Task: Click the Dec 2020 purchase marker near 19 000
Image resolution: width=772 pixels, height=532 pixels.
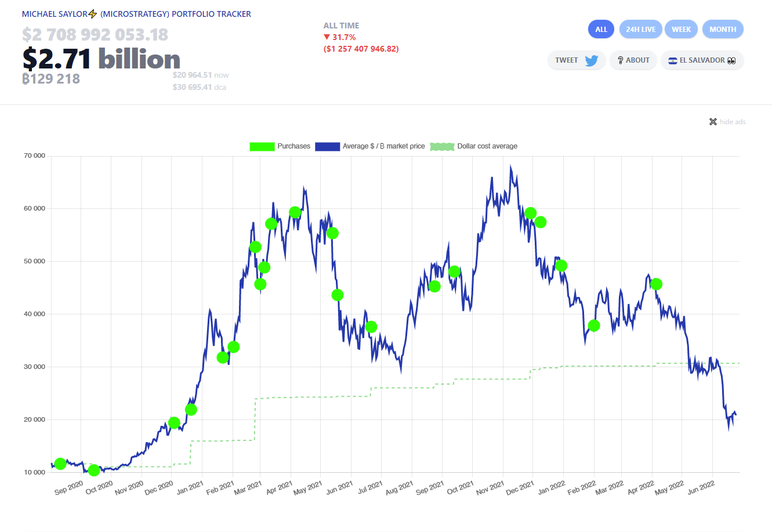Action: tap(174, 422)
